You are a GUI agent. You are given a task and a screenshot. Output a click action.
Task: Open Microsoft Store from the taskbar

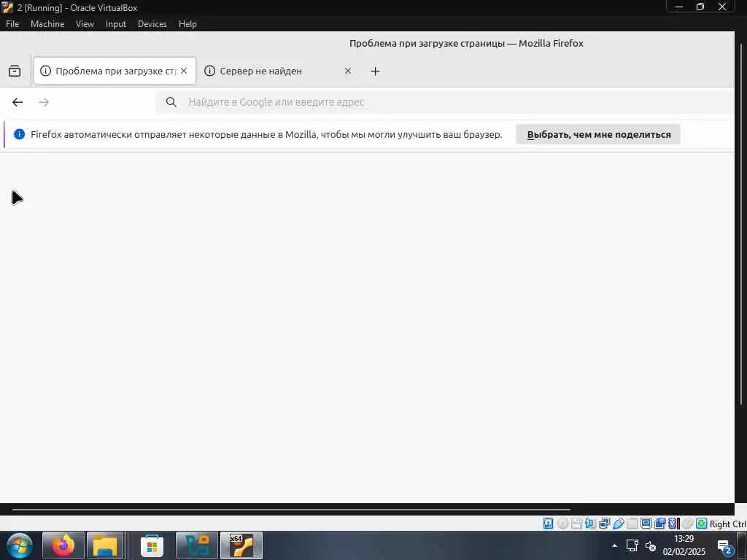[152, 545]
